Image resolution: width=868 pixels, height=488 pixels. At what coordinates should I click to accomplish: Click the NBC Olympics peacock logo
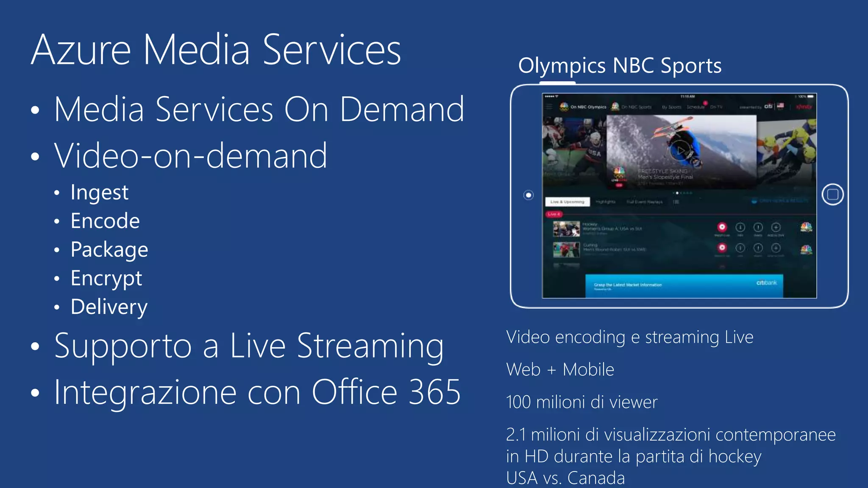click(564, 107)
